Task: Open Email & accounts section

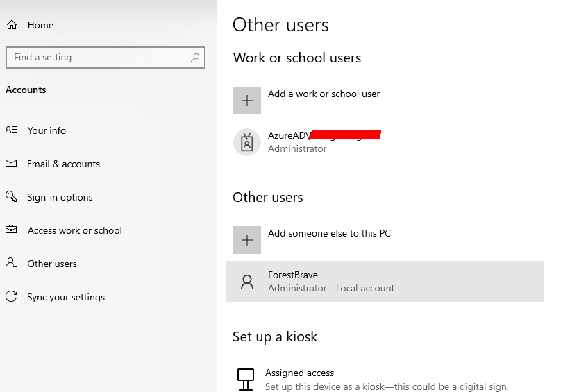Action: point(63,164)
